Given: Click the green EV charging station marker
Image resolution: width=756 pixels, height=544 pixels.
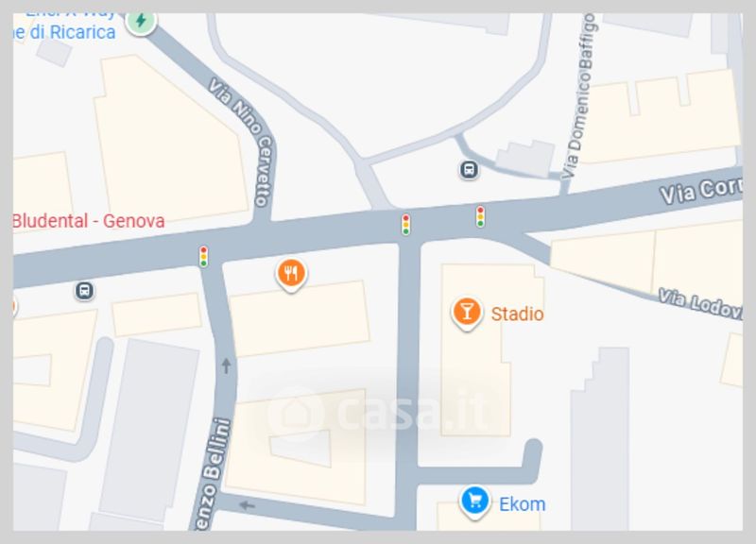Looking at the screenshot, I should point(141,22).
